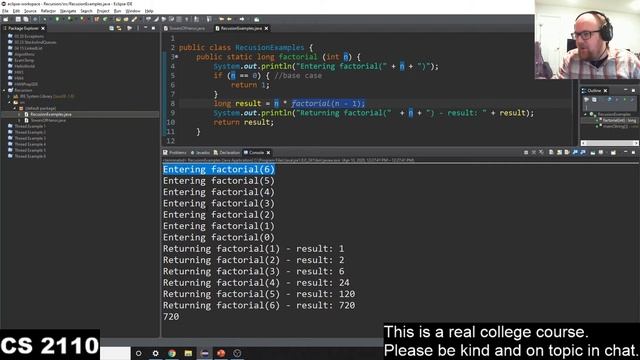Expand the JRE System Library node
This screenshot has height=360, width=640.
(9, 96)
